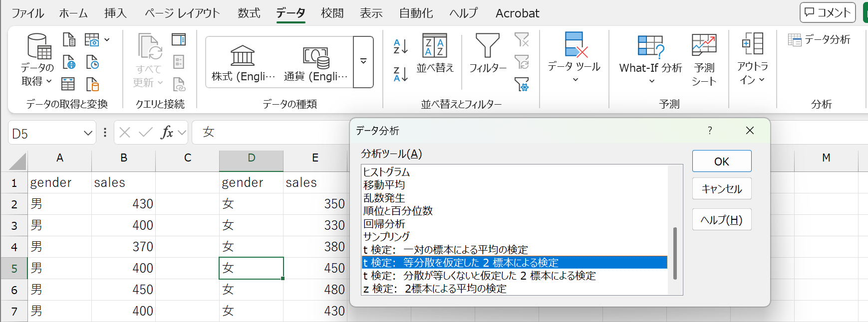The image size is (868, 322).
Task: Click the insert function fx icon
Action: 167,132
